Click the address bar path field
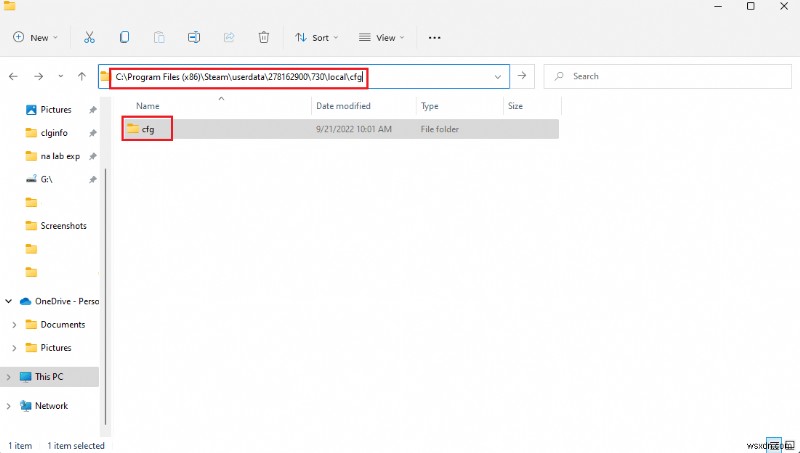Viewport: 800px width, 453px height. [304, 77]
